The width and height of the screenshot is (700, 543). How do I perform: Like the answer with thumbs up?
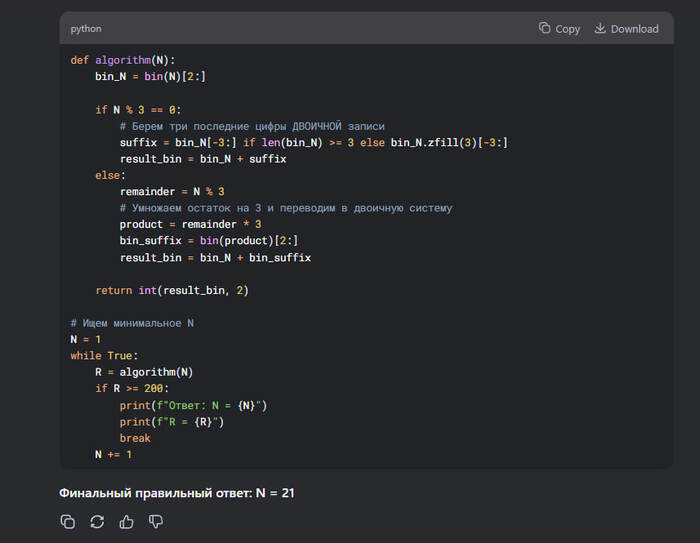pyautogui.click(x=126, y=521)
